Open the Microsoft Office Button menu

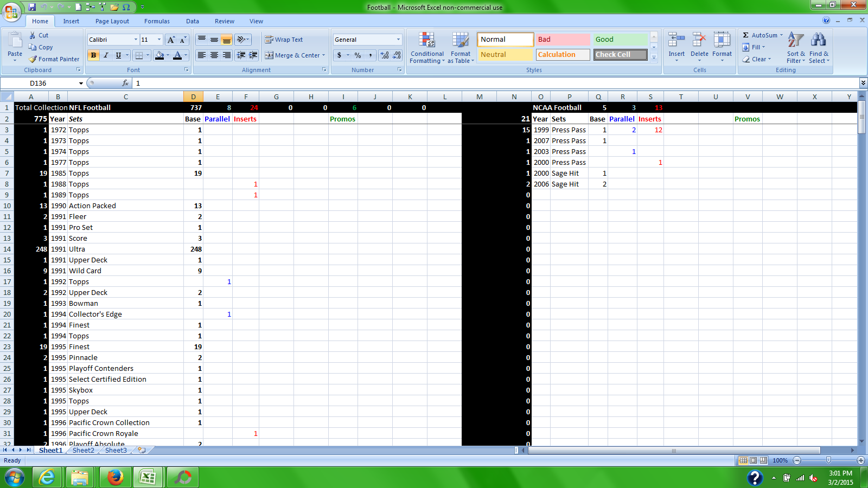(11, 11)
